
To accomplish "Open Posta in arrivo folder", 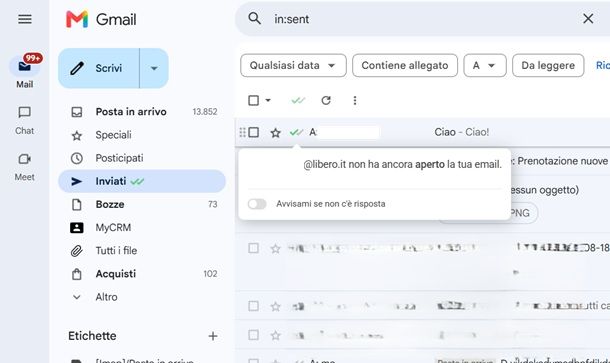I will pyautogui.click(x=142, y=112).
